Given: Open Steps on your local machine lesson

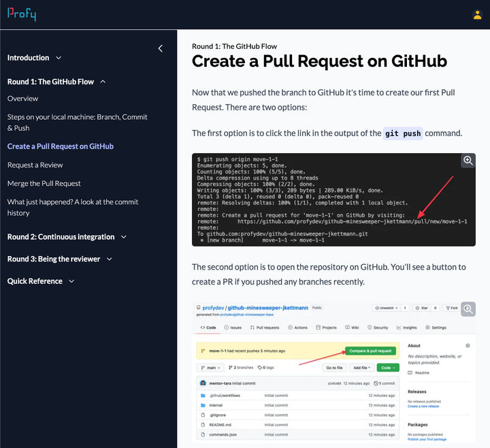Looking at the screenshot, I should point(77,123).
